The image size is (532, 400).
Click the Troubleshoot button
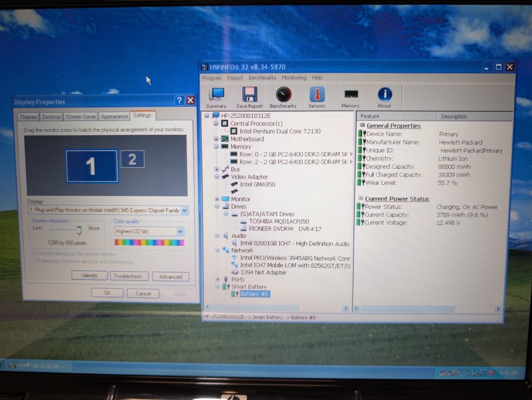[130, 276]
